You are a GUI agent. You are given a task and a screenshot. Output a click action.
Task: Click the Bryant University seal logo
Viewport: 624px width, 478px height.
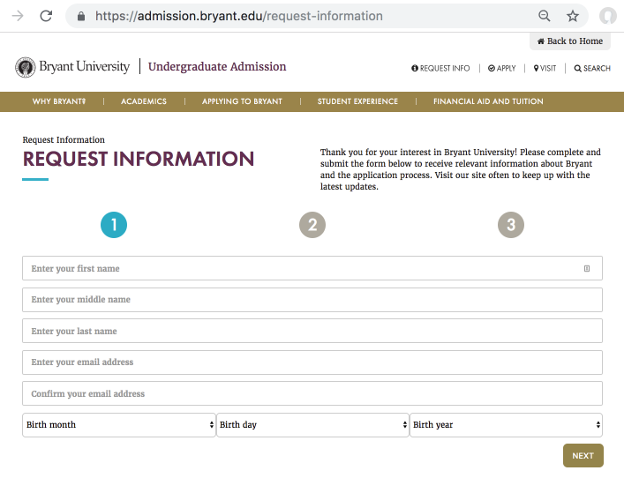[x=25, y=67]
